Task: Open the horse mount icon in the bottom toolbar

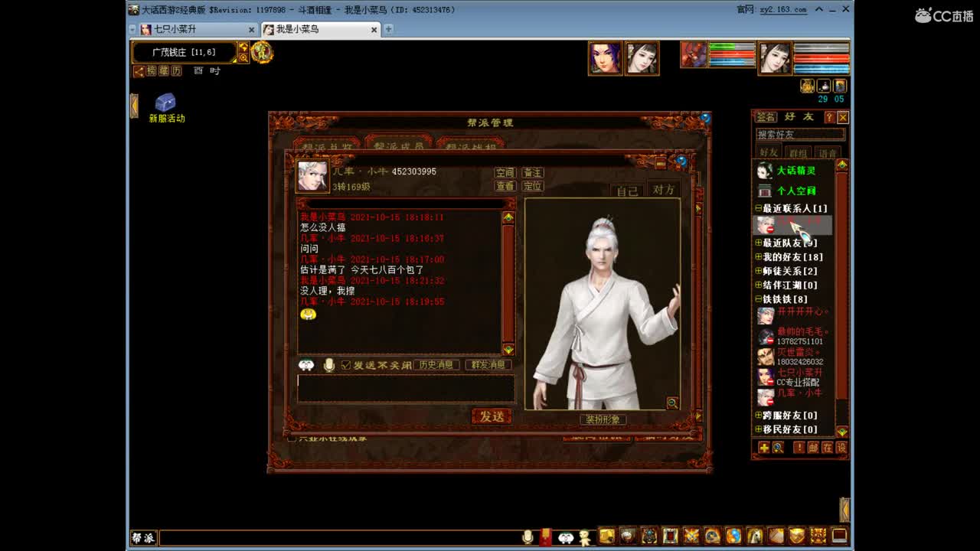Action: 754,536
